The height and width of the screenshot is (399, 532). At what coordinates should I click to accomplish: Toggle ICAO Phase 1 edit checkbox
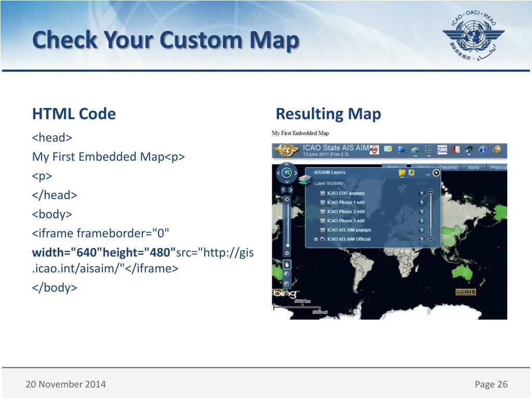coord(323,203)
